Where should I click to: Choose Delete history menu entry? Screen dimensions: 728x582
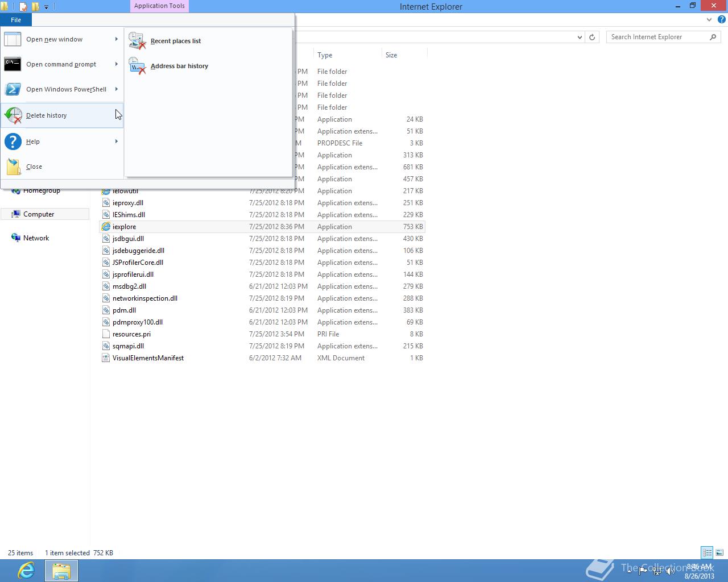(x=62, y=115)
